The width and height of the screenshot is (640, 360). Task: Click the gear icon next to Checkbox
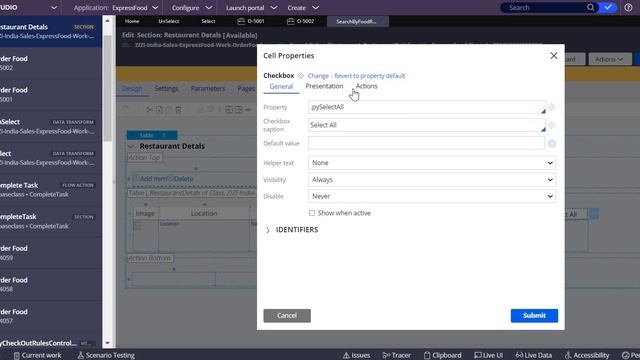pyautogui.click(x=300, y=76)
